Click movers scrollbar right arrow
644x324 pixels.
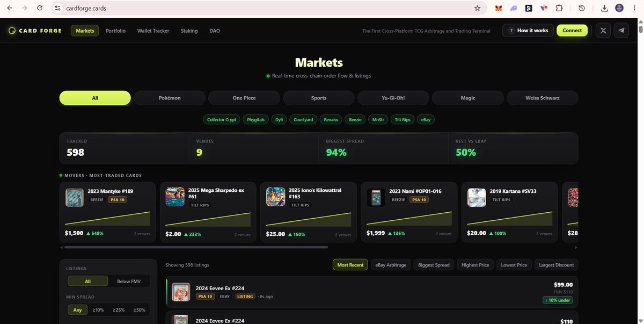(x=576, y=247)
